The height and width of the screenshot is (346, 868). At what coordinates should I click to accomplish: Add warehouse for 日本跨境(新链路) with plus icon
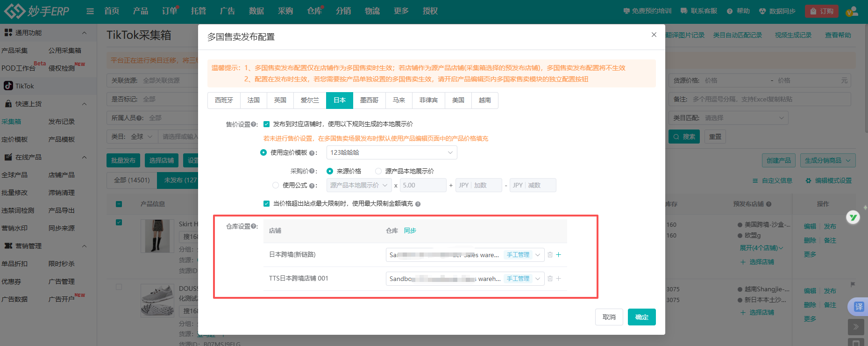tap(558, 255)
